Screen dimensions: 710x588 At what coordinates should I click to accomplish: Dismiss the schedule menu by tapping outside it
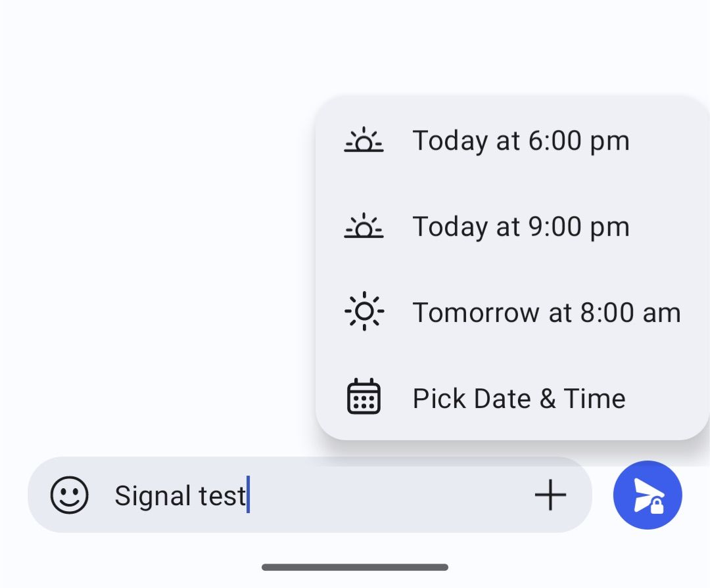coord(145,263)
